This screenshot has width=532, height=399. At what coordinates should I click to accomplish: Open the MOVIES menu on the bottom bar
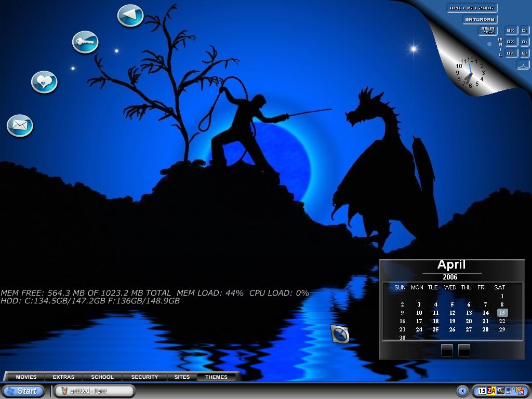[26, 377]
